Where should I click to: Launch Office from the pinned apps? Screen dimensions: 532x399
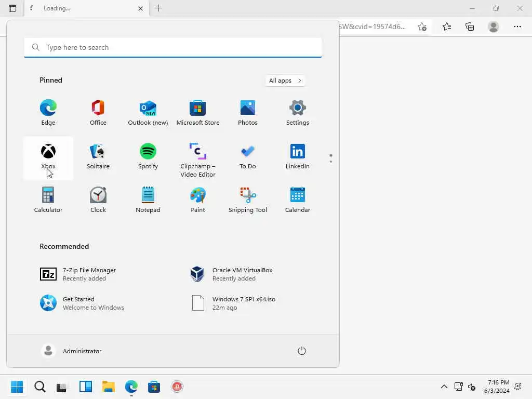98,113
